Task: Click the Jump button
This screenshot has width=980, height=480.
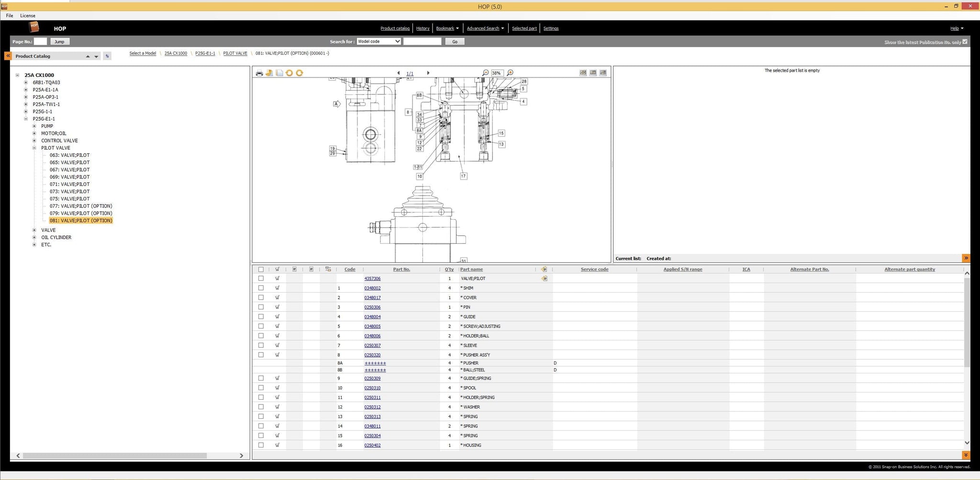Action: [x=59, y=42]
